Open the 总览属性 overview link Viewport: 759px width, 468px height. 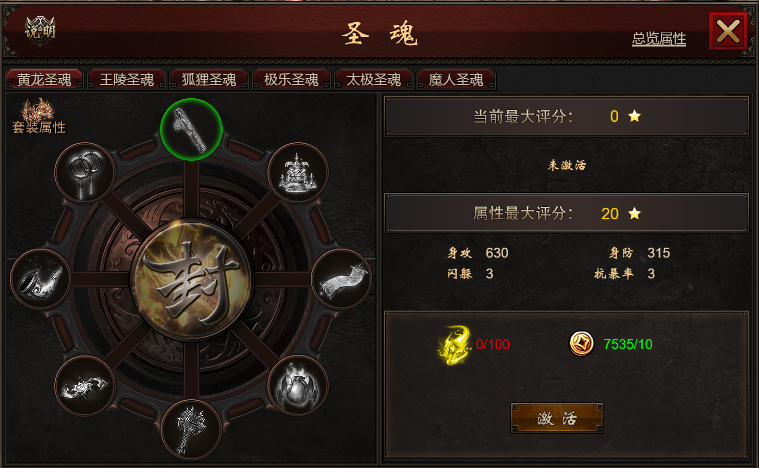[x=659, y=39]
